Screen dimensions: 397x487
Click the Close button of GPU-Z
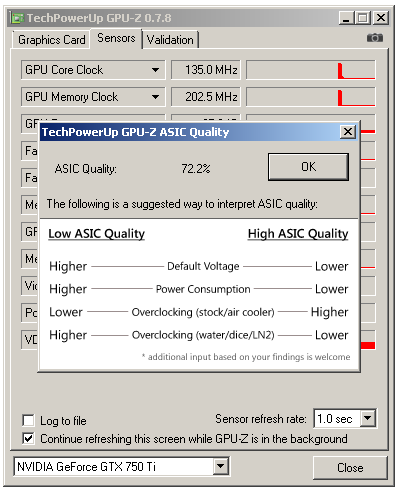pos(350,468)
